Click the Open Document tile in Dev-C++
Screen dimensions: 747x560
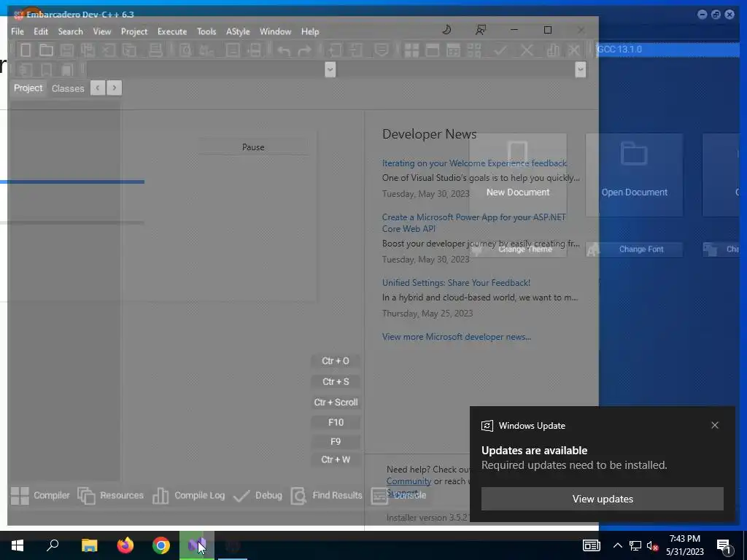tap(634, 175)
